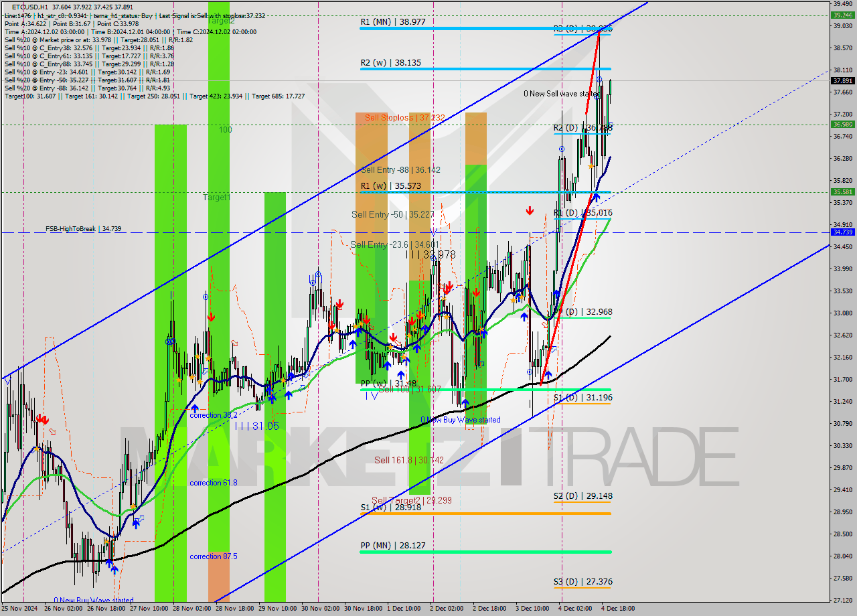Click the correction 87.5 label
This screenshot has height=616, width=857.
coord(214,556)
